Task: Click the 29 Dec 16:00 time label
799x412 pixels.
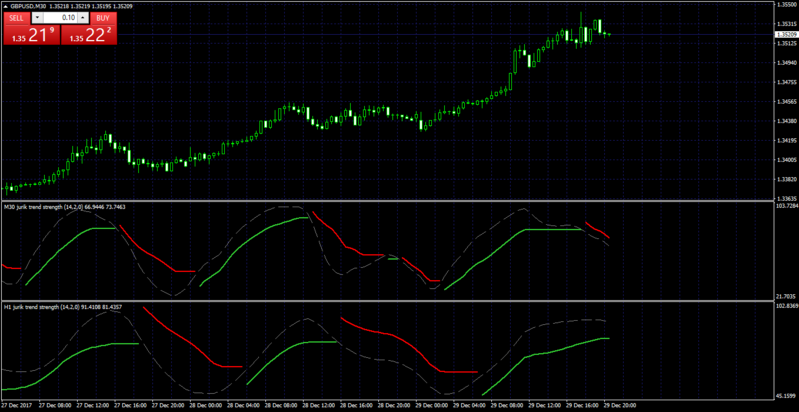Action: pos(581,406)
